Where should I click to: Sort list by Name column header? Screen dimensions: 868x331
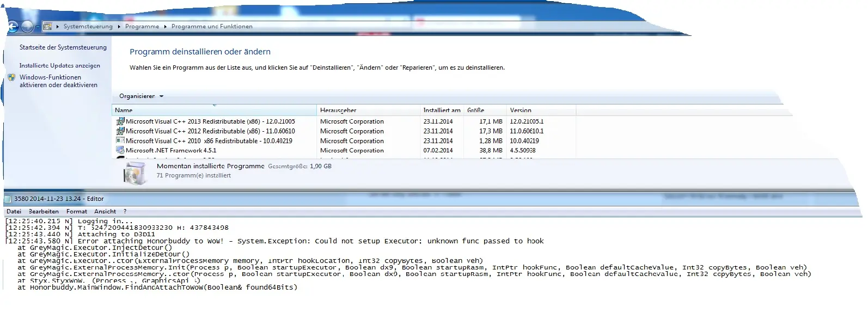[215, 110]
